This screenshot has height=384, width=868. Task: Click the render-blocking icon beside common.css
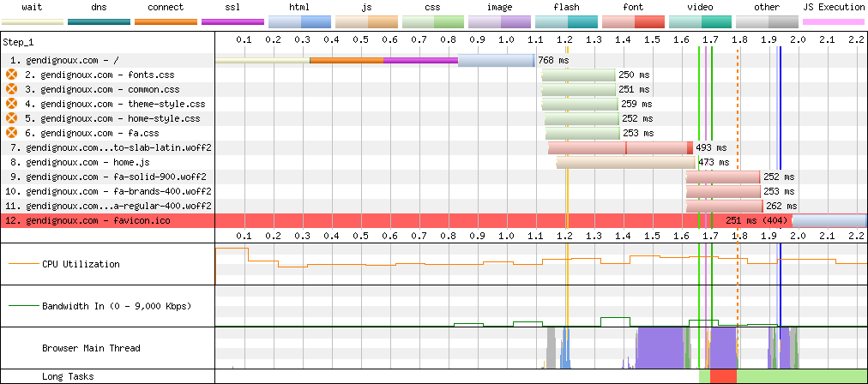pyautogui.click(x=11, y=89)
